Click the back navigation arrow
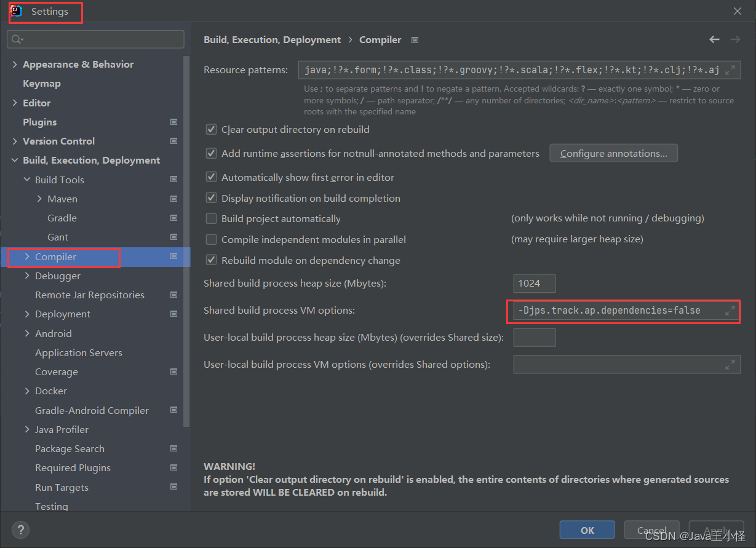Screen dimensions: 756x548 [714, 39]
